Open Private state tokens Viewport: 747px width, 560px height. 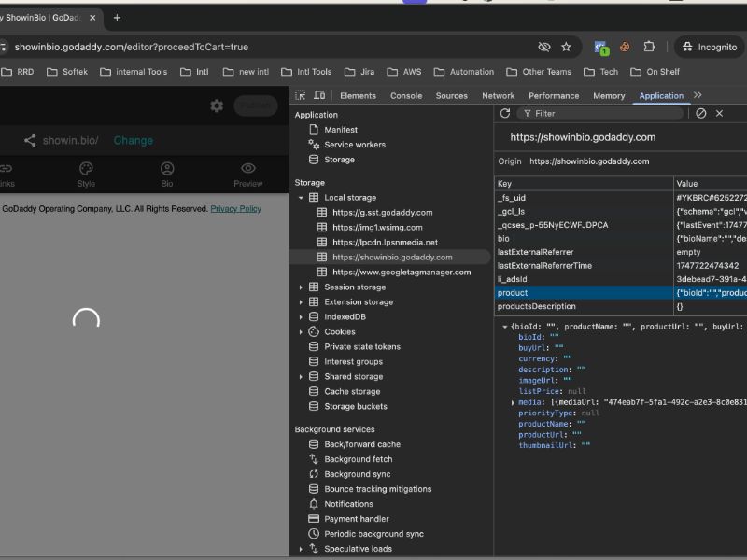[361, 346]
